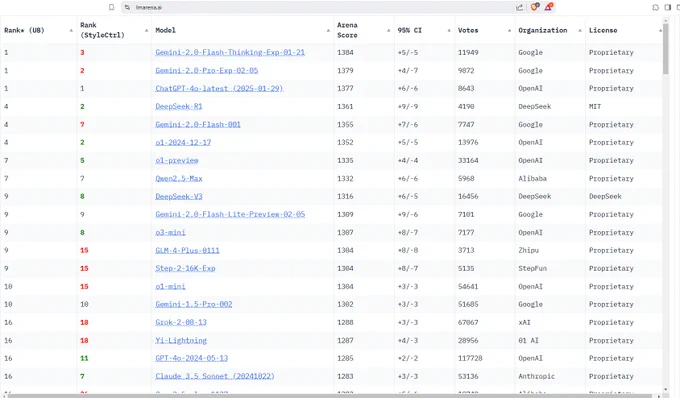This screenshot has height=398, width=680.
Task: Open the Yi-Lightning link
Action: coord(181,341)
